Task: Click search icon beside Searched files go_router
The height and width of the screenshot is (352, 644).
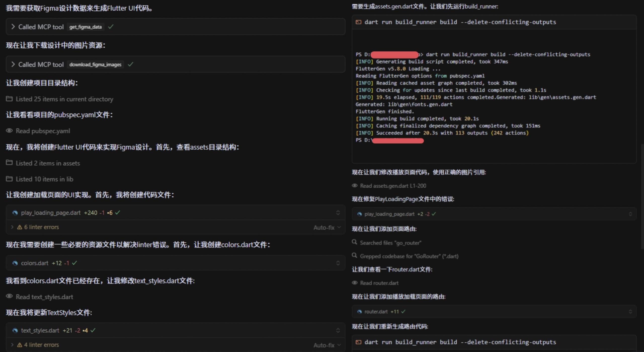Action: click(354, 242)
